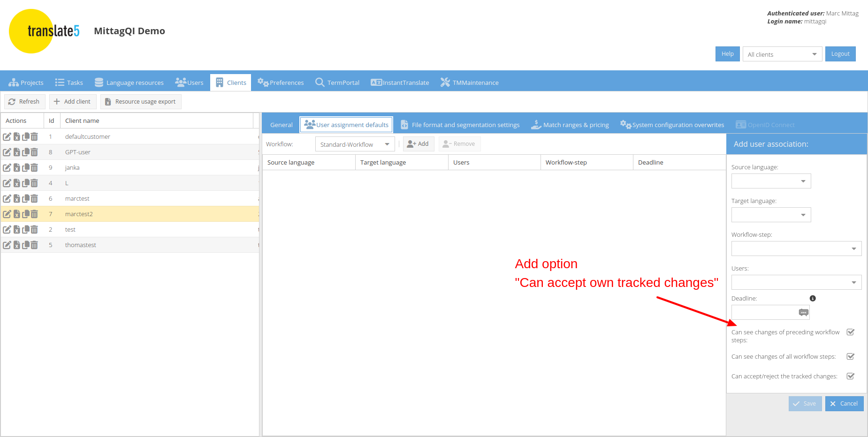Click copy icon for marctest2 client
Screen dimensions: 868x437
click(25, 214)
